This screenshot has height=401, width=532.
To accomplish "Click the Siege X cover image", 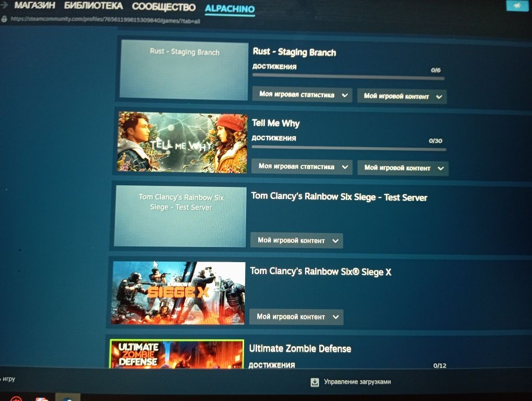I will click(178, 293).
